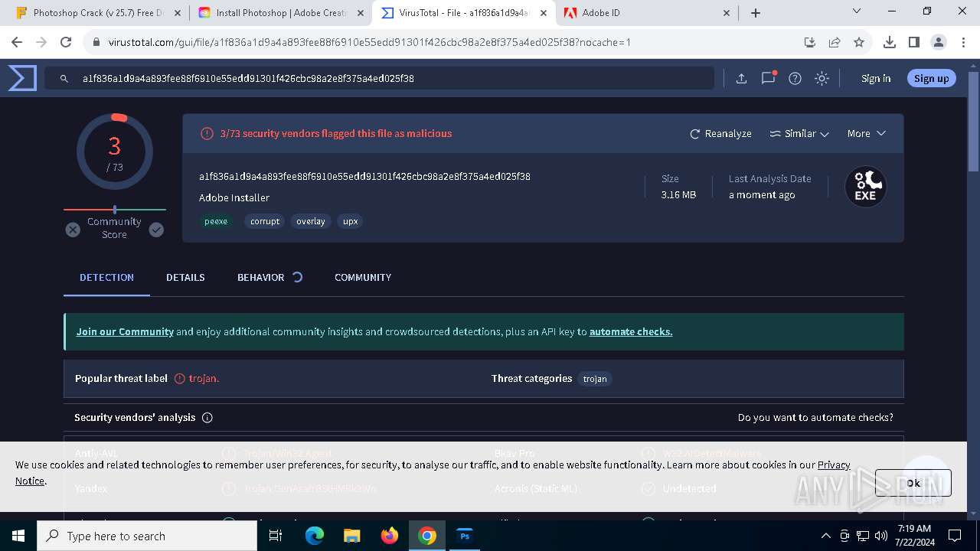Open Task View on the taskbar
980x551 pixels.
(x=276, y=536)
